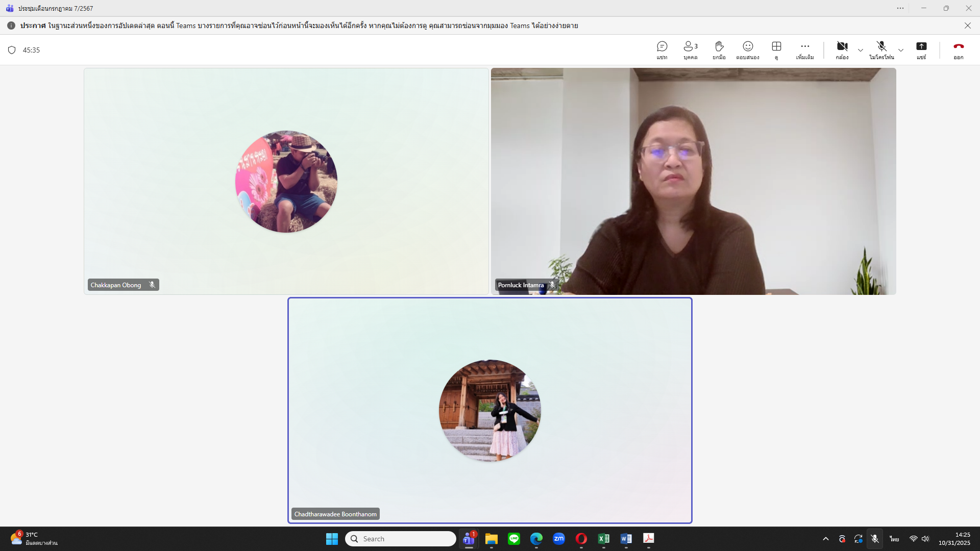
Task: Open the More actions ellipsis menu
Action: point(805,49)
